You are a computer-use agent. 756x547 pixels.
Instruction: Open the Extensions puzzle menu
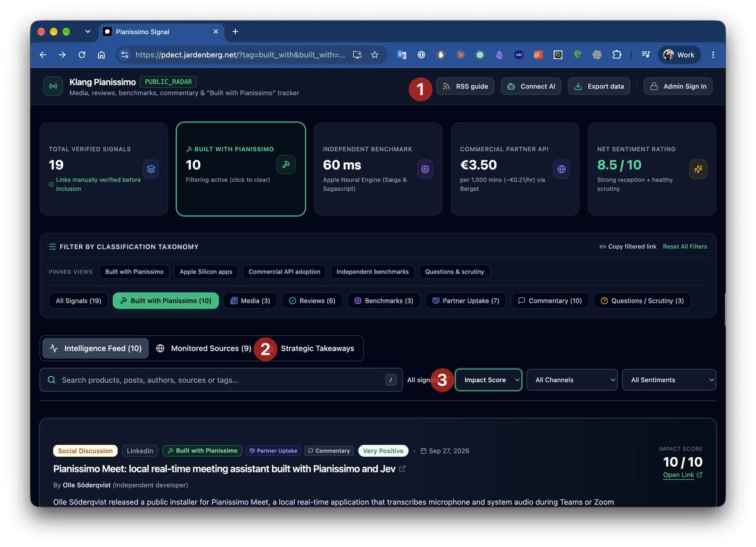click(x=617, y=55)
